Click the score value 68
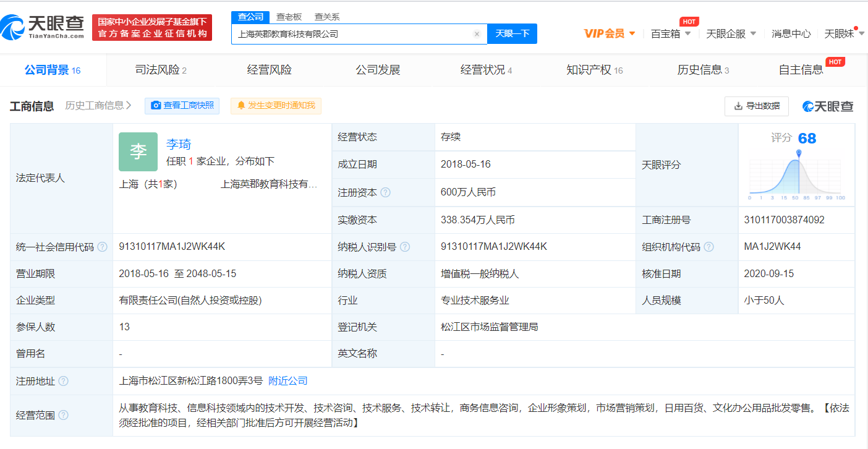This screenshot has width=868, height=449. click(x=807, y=139)
